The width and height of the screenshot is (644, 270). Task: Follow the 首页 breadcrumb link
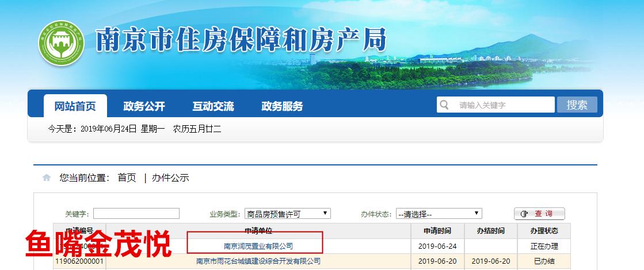pos(127,178)
